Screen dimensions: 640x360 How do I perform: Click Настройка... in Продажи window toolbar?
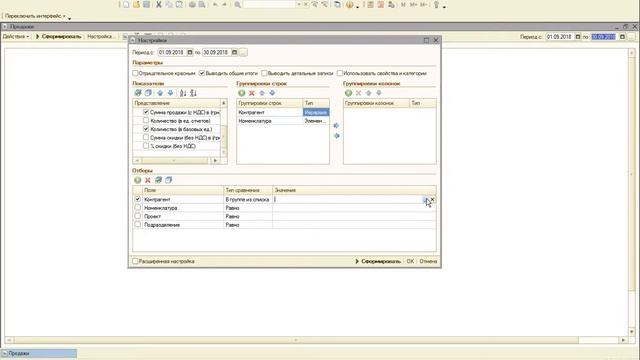coord(100,37)
